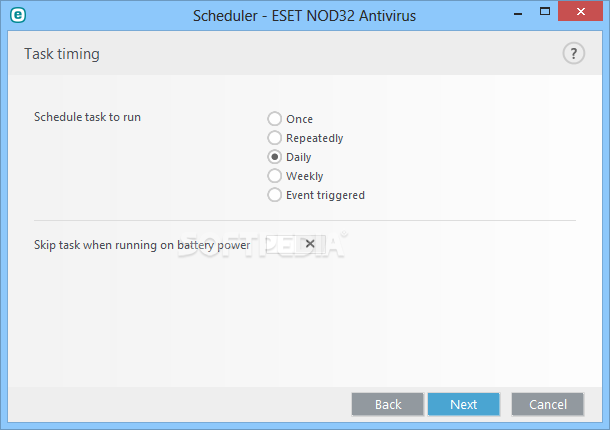Maximize the Scheduler window
Viewport: 610px width, 430px height.
pyautogui.click(x=545, y=12)
